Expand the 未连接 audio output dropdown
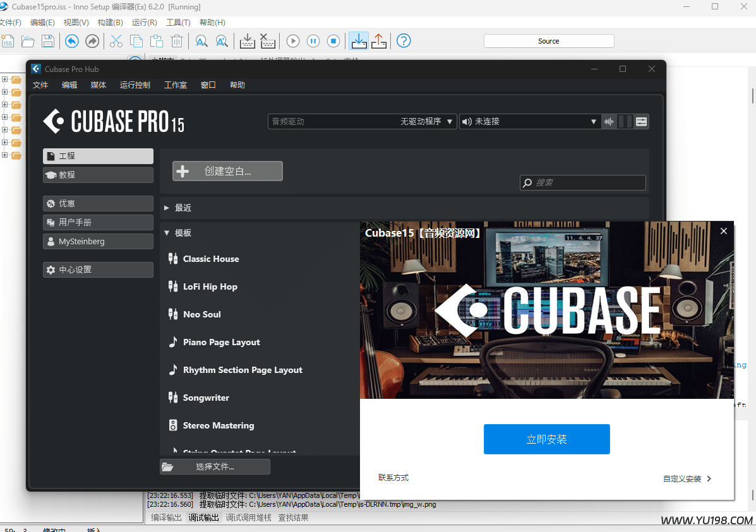 point(592,121)
